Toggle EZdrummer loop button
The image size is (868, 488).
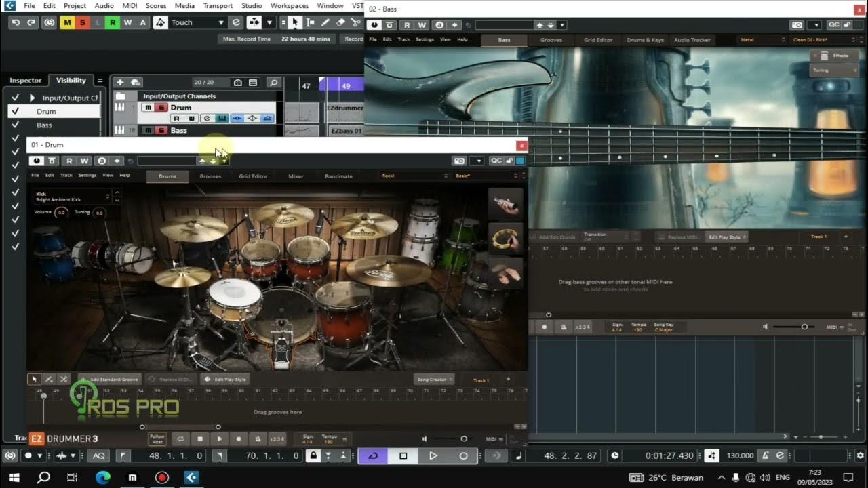pyautogui.click(x=180, y=439)
